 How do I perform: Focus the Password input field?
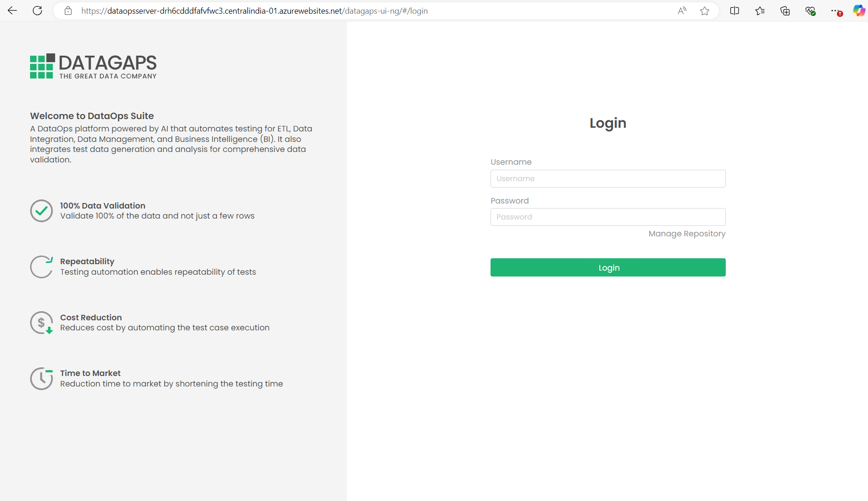point(608,217)
